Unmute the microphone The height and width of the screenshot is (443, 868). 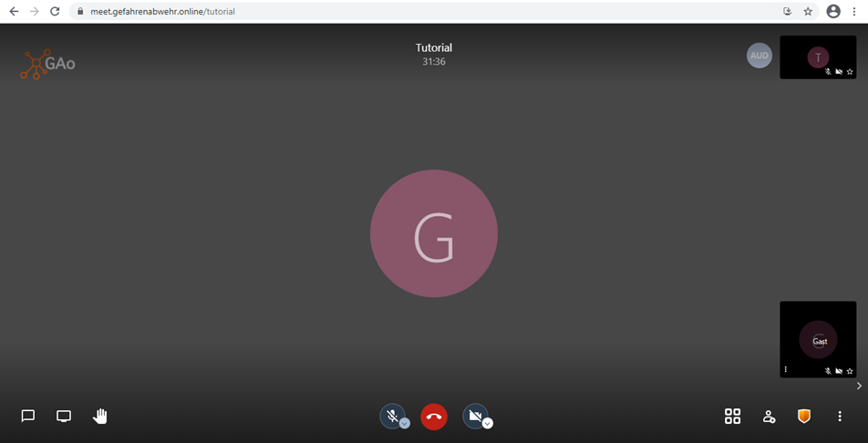point(392,416)
